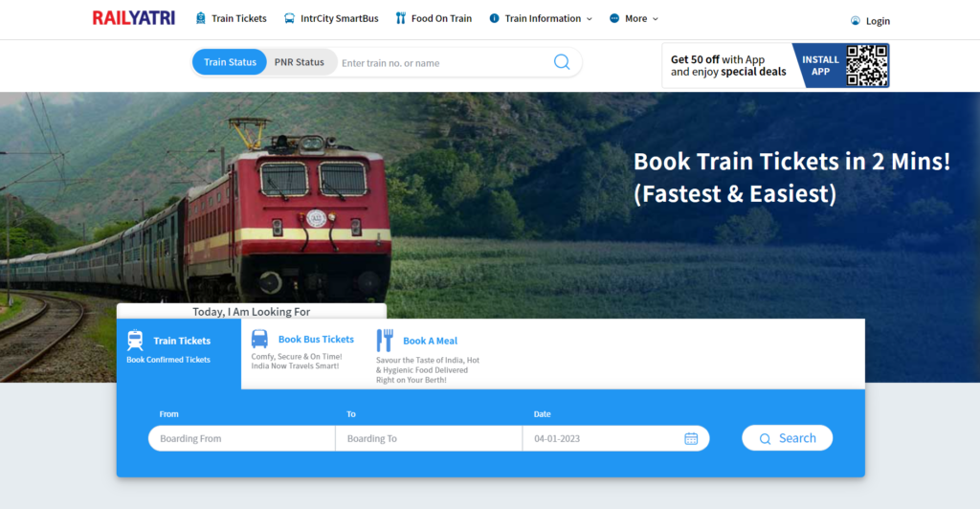Select the fork icon beside Food On Train

click(401, 18)
